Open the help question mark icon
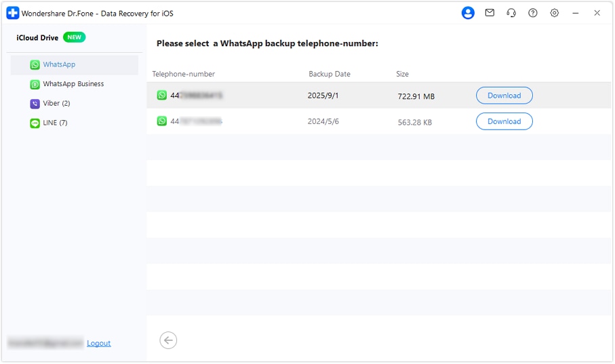Screen dimensions: 615x364 [533, 13]
